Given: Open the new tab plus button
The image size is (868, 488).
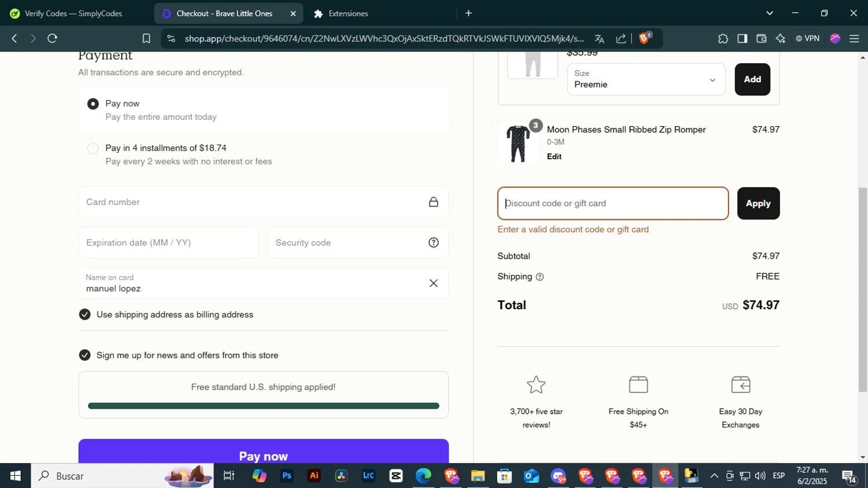Looking at the screenshot, I should (469, 13).
